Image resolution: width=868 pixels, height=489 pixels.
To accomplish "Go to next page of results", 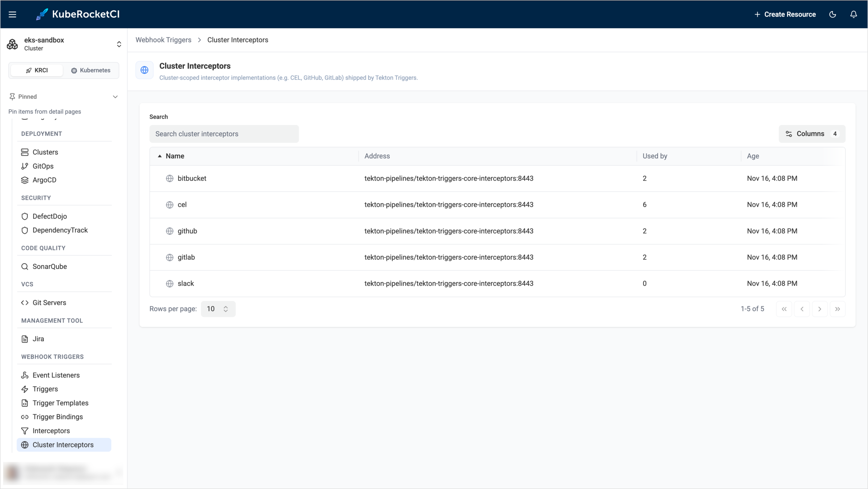I will click(x=820, y=309).
